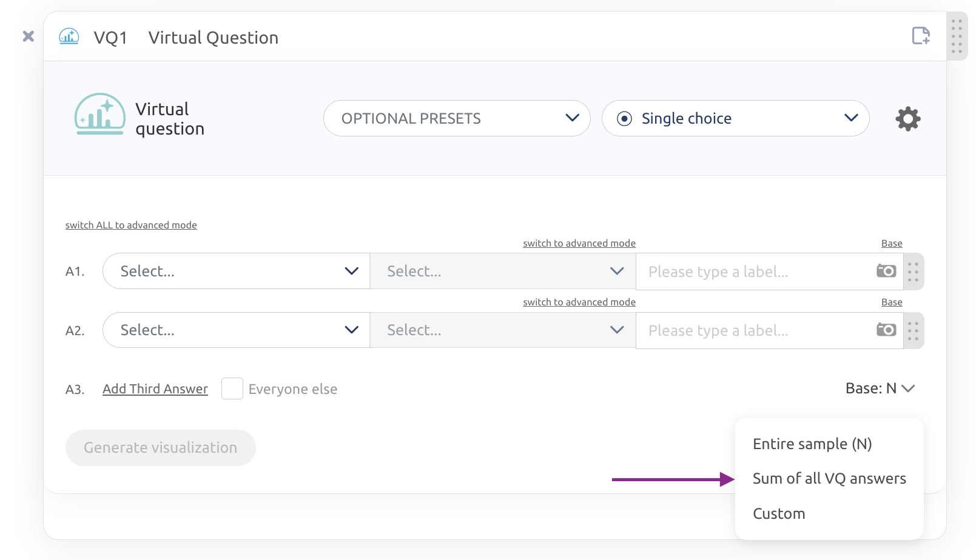Click the A1. row label
Viewport: 979px width, 560px height.
[x=75, y=272]
